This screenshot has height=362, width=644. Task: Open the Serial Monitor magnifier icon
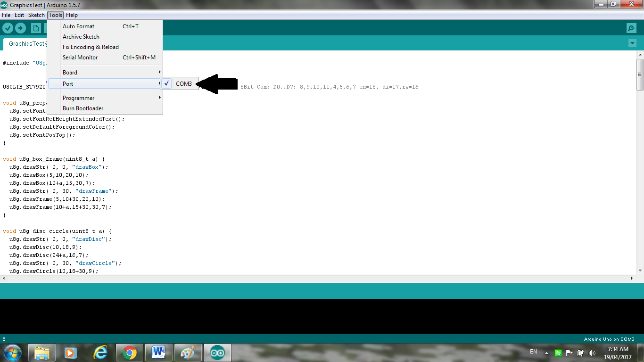(x=631, y=28)
